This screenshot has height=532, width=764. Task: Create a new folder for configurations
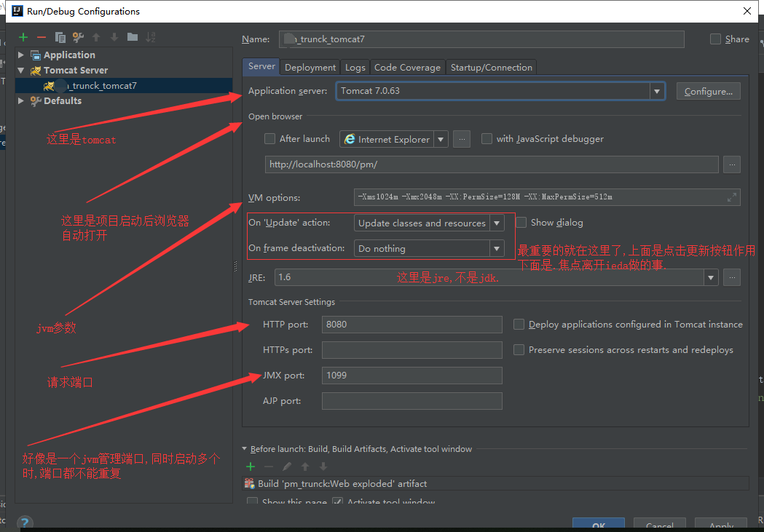pos(132,37)
